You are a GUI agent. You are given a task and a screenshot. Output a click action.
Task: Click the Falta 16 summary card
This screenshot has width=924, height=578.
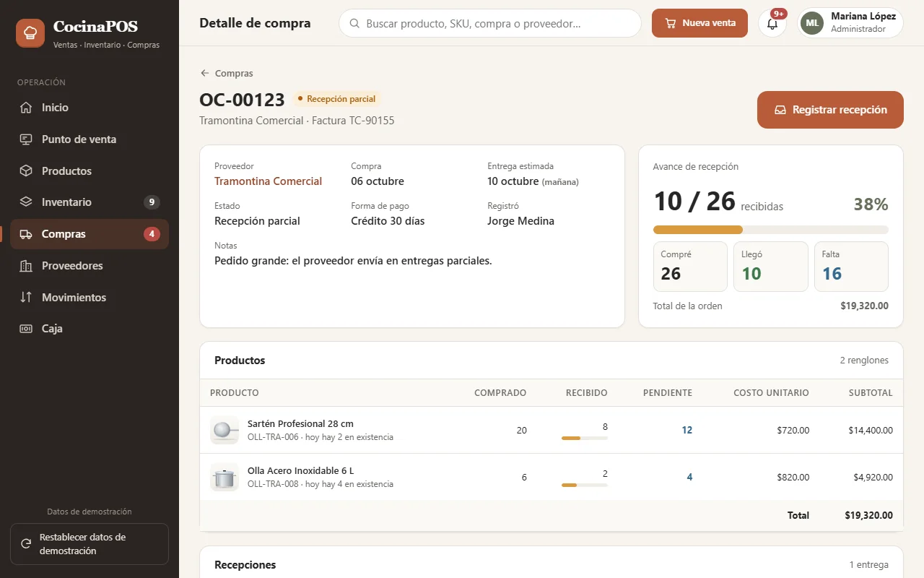coord(851,267)
